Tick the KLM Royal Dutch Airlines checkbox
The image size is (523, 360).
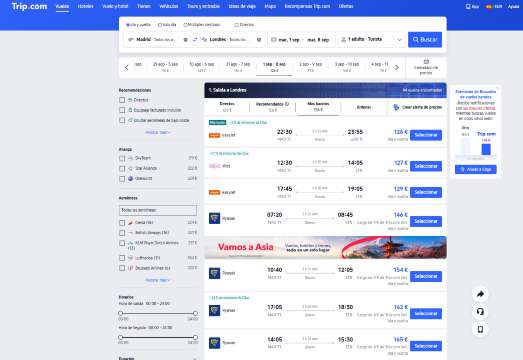[x=122, y=243]
